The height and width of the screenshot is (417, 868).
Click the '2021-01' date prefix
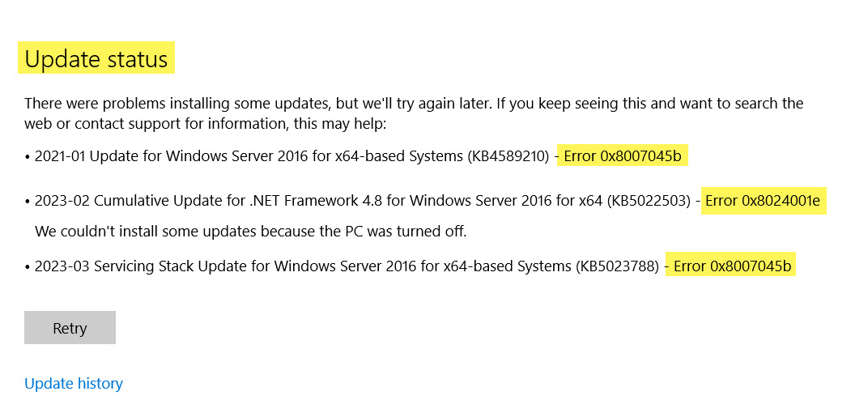(x=60, y=156)
